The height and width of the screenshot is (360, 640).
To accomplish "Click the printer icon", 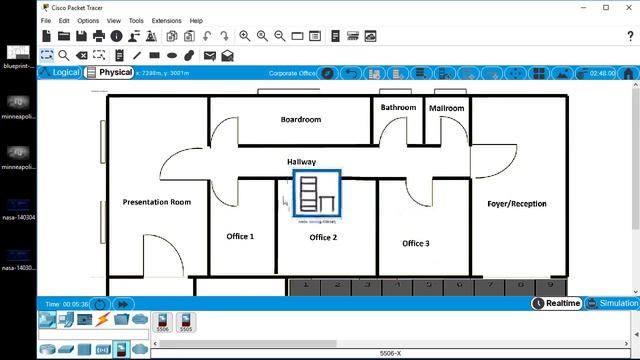I will pyautogui.click(x=99, y=36).
